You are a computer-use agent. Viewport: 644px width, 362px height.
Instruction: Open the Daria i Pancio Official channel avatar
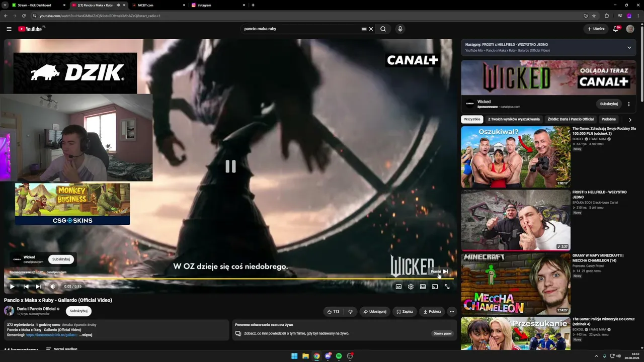point(9,311)
